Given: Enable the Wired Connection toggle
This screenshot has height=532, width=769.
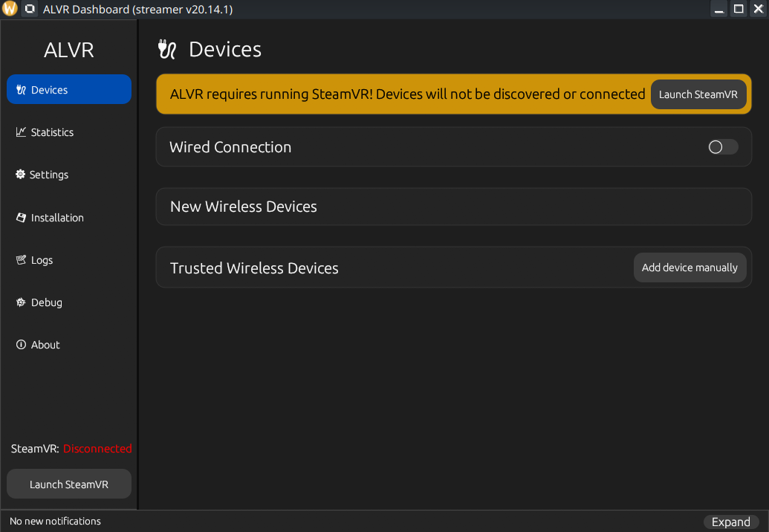Looking at the screenshot, I should tap(723, 146).
